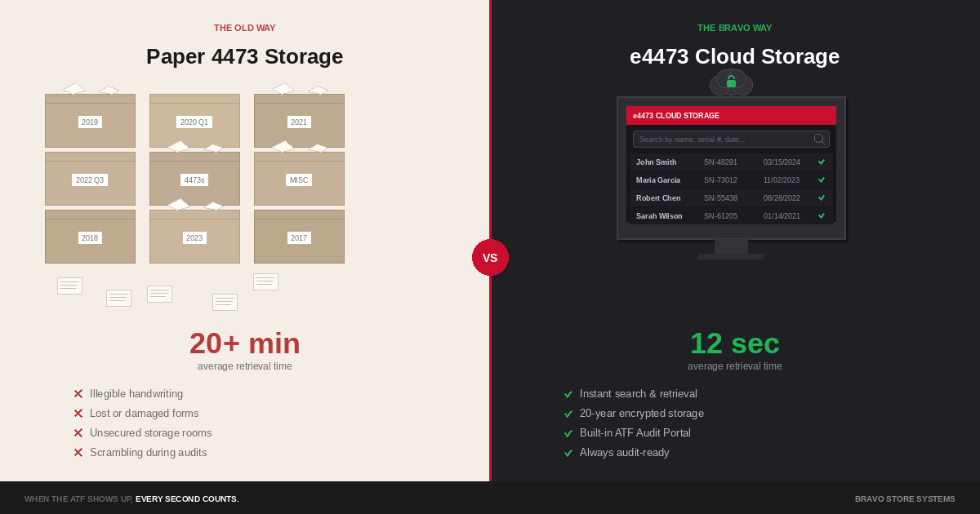Image resolution: width=980 pixels, height=514 pixels.
Task: Click the 20+ min retrieval time figure
Action: [x=245, y=343]
